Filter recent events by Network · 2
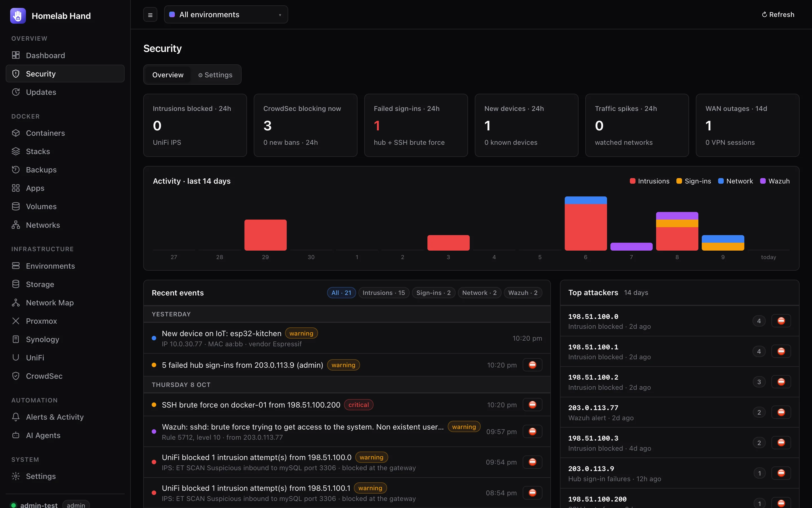Screen dimensions: 812x508 pos(480,293)
